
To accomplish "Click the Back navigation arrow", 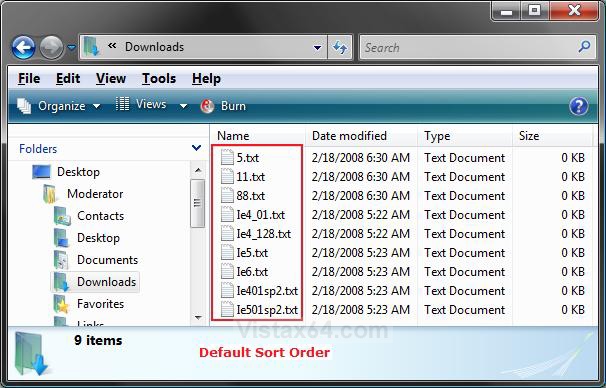I will tap(24, 48).
